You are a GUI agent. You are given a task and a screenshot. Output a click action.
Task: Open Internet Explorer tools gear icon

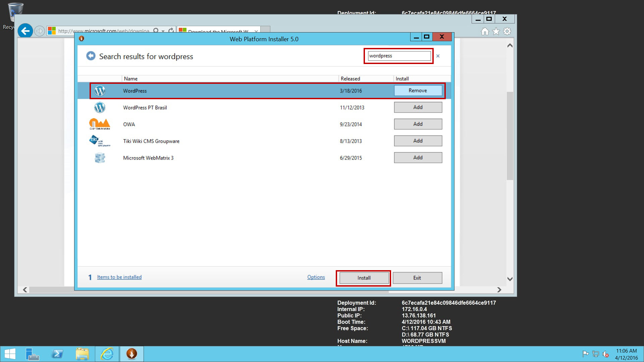pos(507,31)
